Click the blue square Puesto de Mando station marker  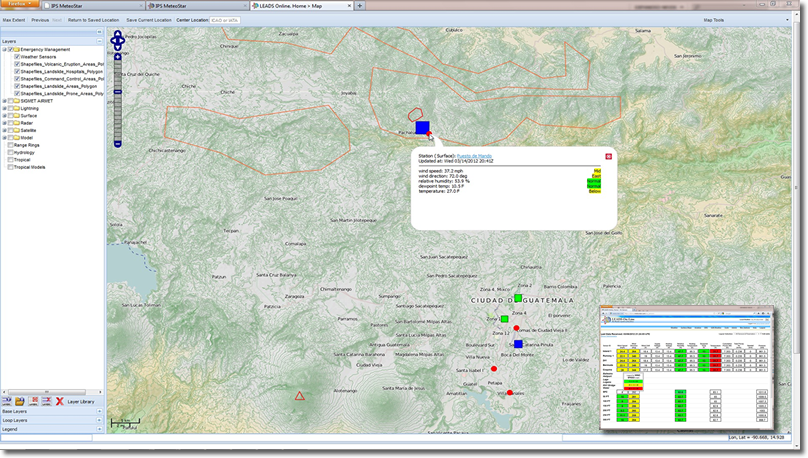pyautogui.click(x=423, y=127)
